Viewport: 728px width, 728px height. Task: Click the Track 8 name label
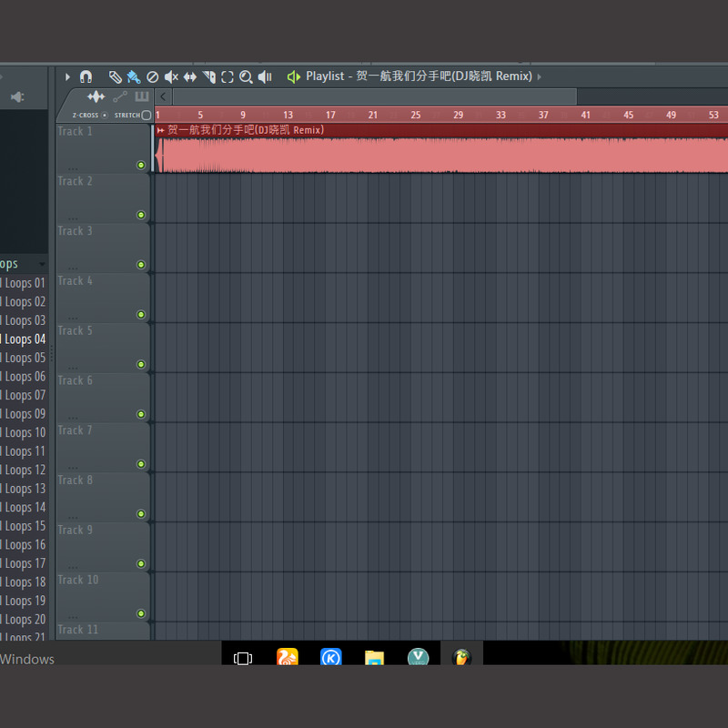click(76, 480)
